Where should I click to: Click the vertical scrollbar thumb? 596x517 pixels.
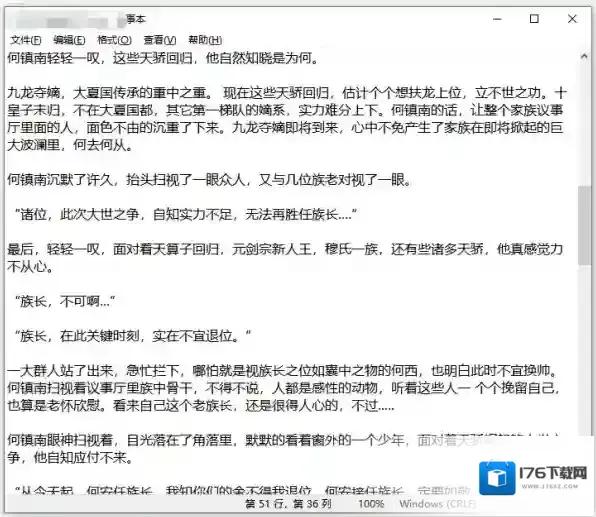(x=584, y=225)
